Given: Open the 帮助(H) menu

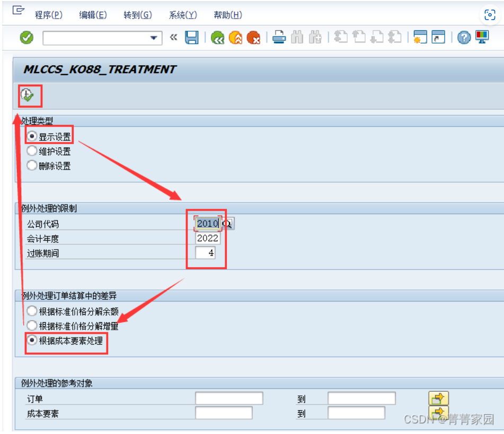Looking at the screenshot, I should click(x=228, y=15).
